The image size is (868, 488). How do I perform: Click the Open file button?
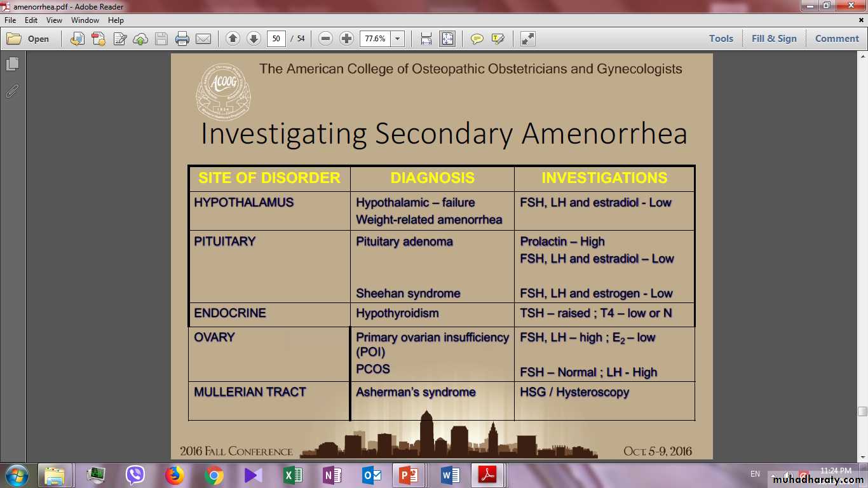[28, 39]
